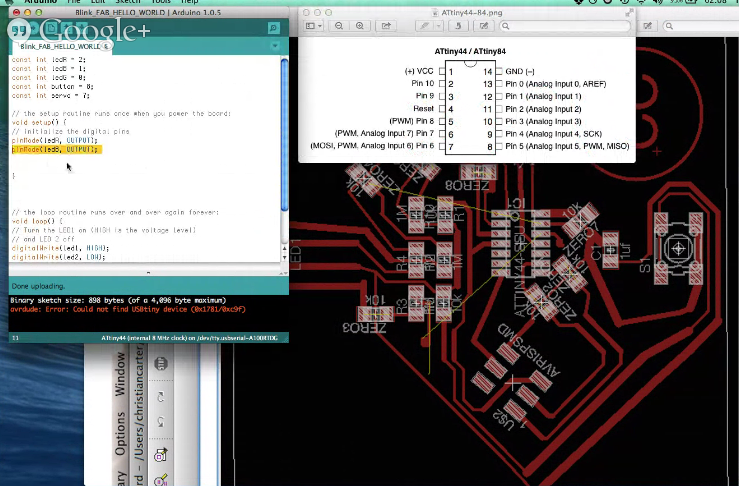
Task: Click the 'digitalWrite(led1, HIGH);' line
Action: pyautogui.click(x=60, y=248)
